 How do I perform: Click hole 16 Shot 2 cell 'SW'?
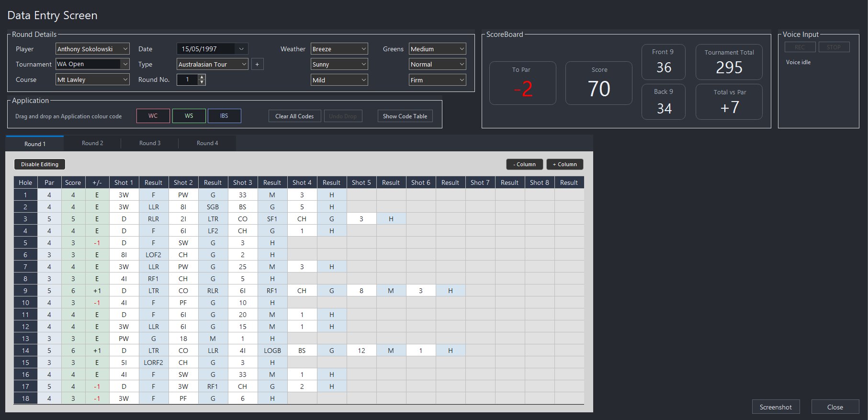click(x=183, y=375)
